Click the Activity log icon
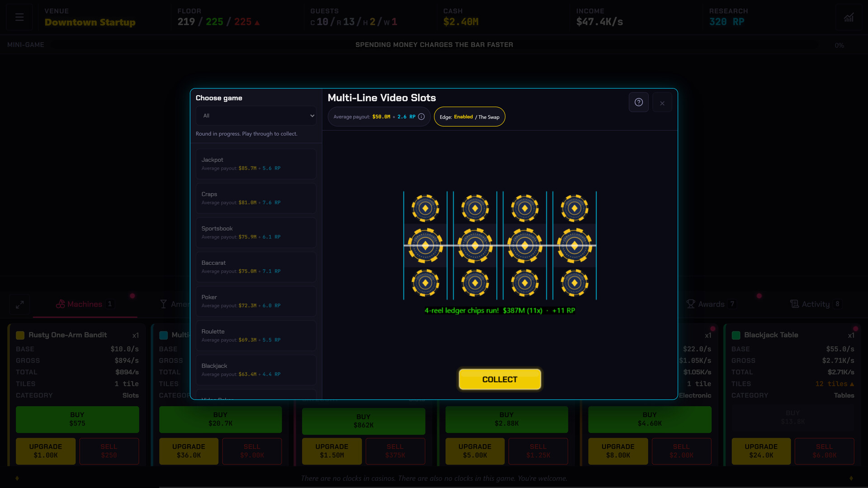The width and height of the screenshot is (868, 488). pos(794,304)
